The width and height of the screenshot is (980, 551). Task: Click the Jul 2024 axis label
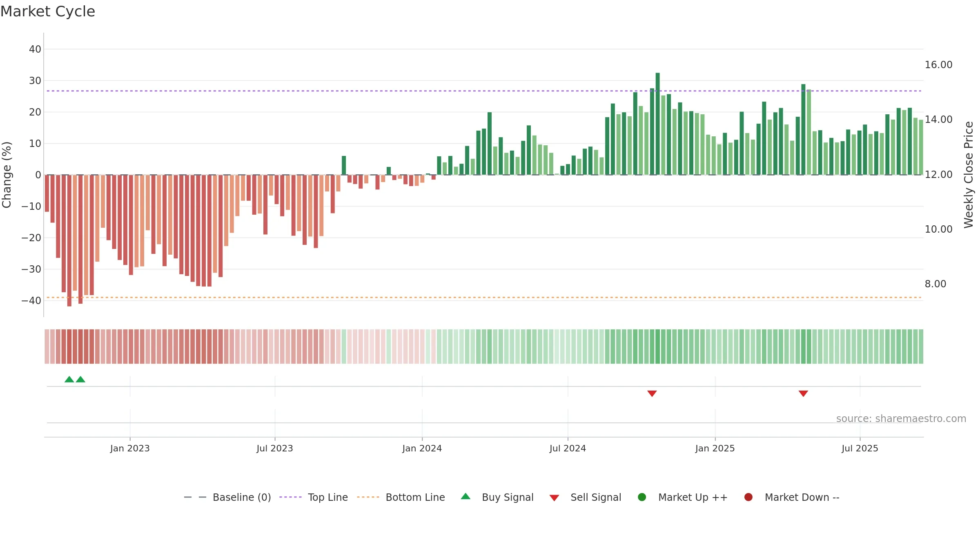point(568,448)
